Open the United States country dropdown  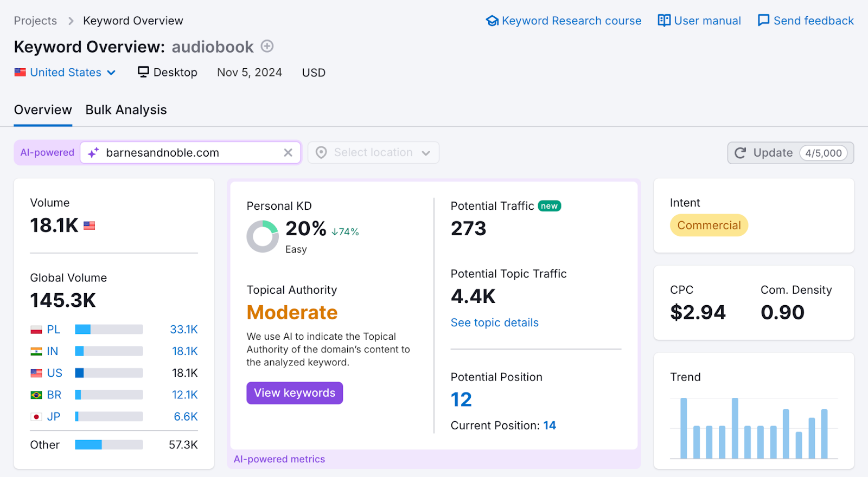(x=65, y=72)
